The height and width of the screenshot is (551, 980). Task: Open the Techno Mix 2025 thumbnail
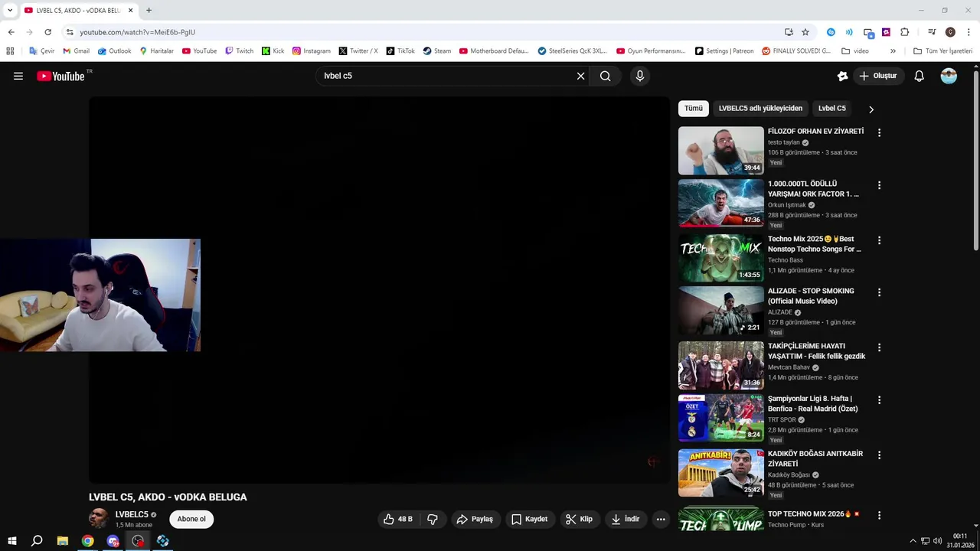721,259
